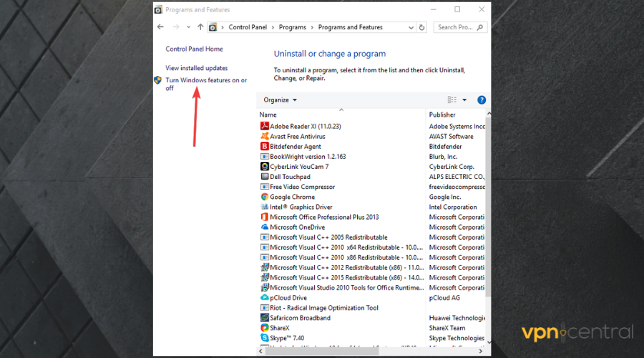644x358 pixels.
Task: Click the AVAST Software publisher cell
Action: [451, 137]
